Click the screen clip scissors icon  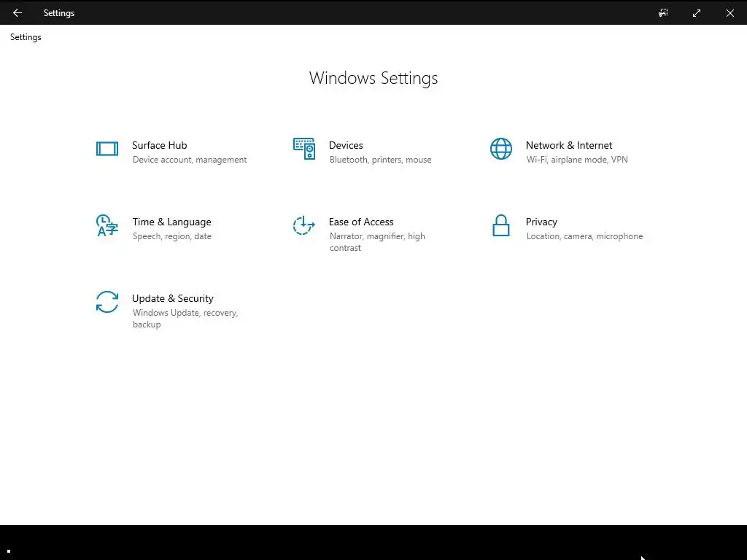(x=663, y=13)
